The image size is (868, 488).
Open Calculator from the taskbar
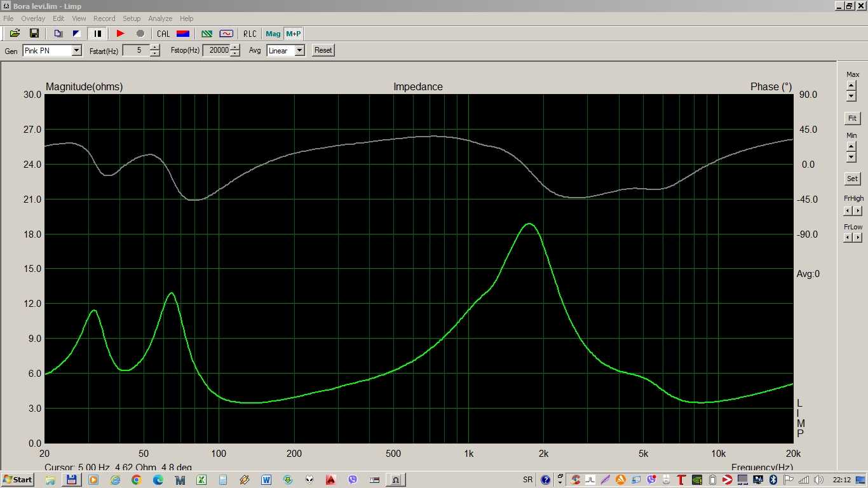click(x=223, y=480)
